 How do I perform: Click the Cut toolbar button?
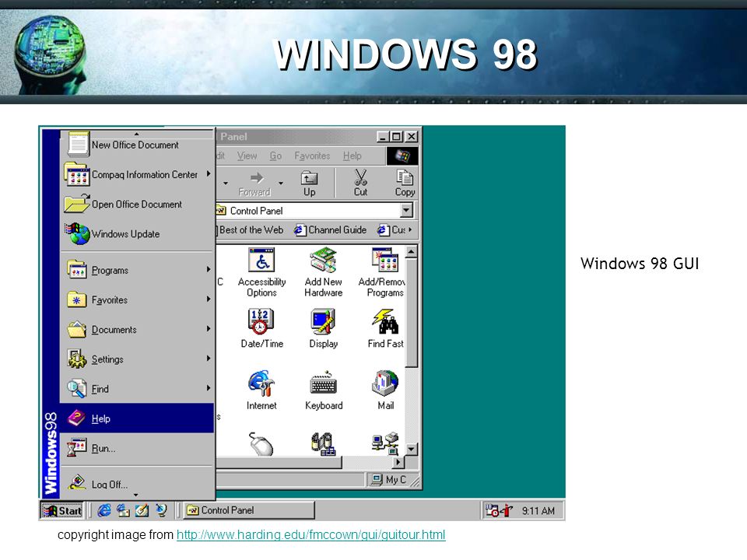coord(360,183)
